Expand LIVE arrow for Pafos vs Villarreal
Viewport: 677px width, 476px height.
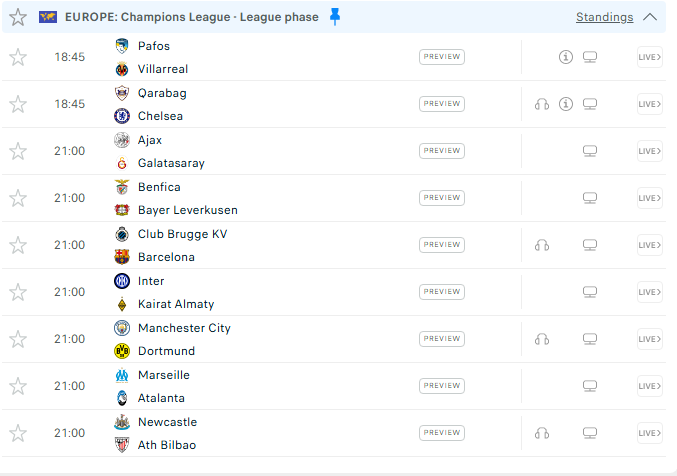pyautogui.click(x=650, y=57)
